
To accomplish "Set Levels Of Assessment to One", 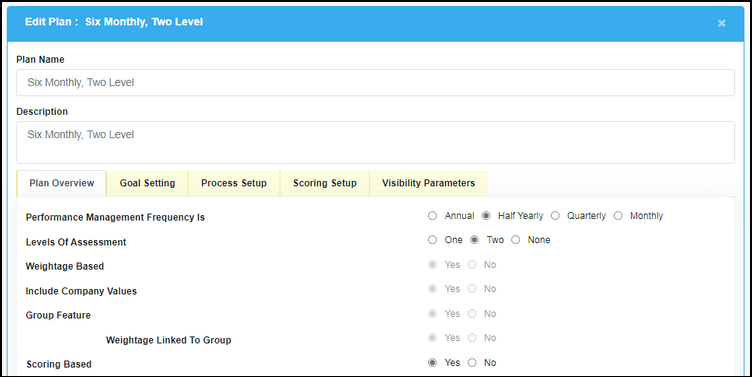I will (433, 240).
